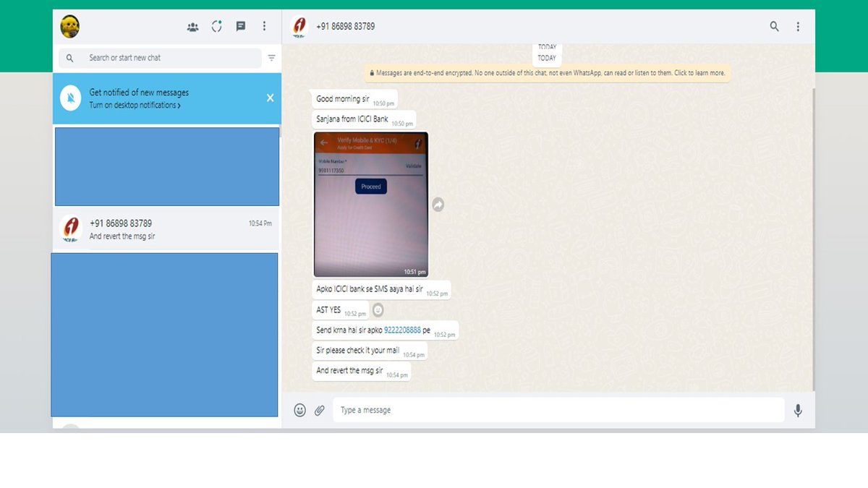
Task: Click ICICI logo avatar in chat list
Action: pyautogui.click(x=71, y=229)
